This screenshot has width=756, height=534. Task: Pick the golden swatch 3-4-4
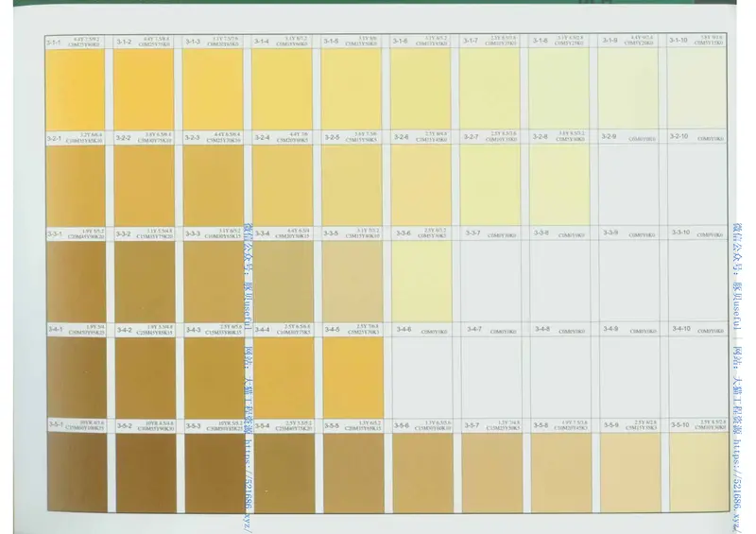(283, 377)
